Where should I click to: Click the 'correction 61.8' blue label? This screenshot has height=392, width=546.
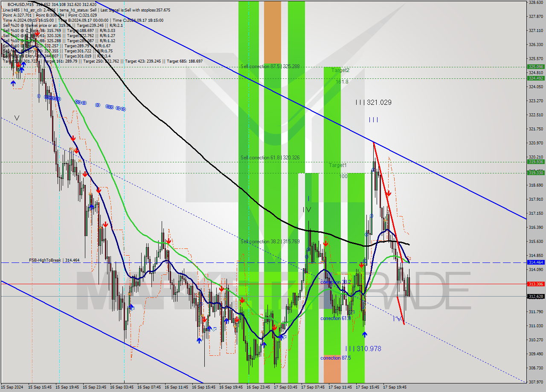click(336, 318)
